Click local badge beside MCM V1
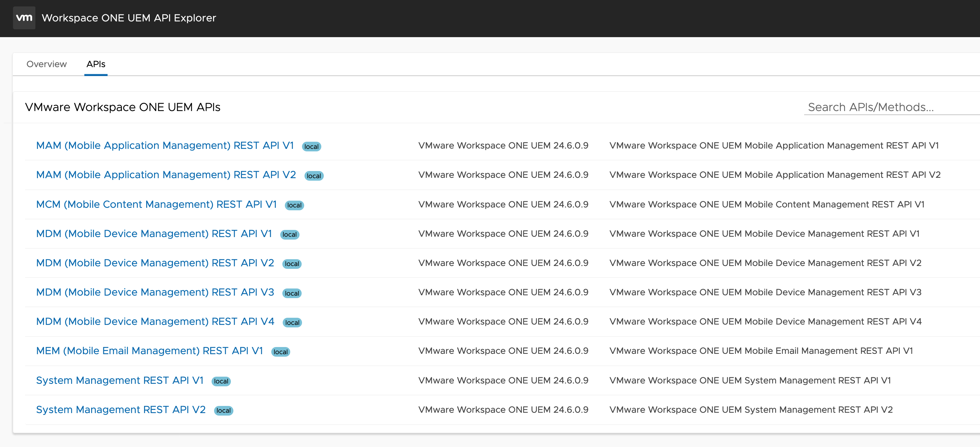980x447 pixels. [294, 205]
